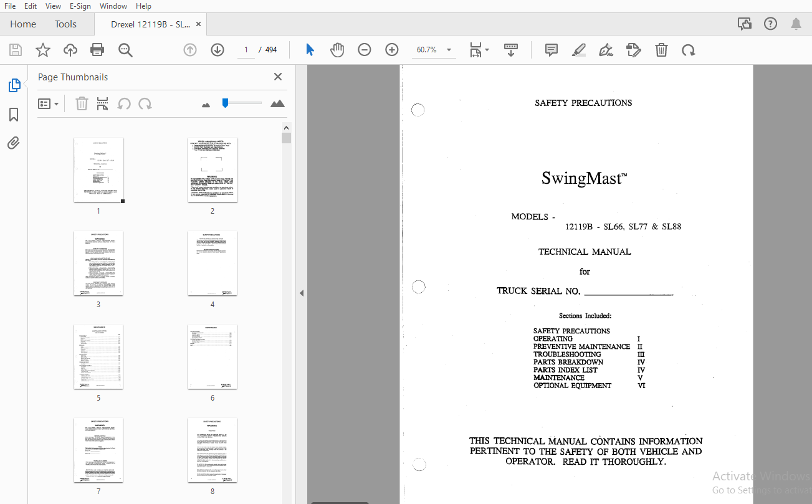Rotate thumbnails clockwise
This screenshot has width=812, height=504.
click(x=145, y=104)
